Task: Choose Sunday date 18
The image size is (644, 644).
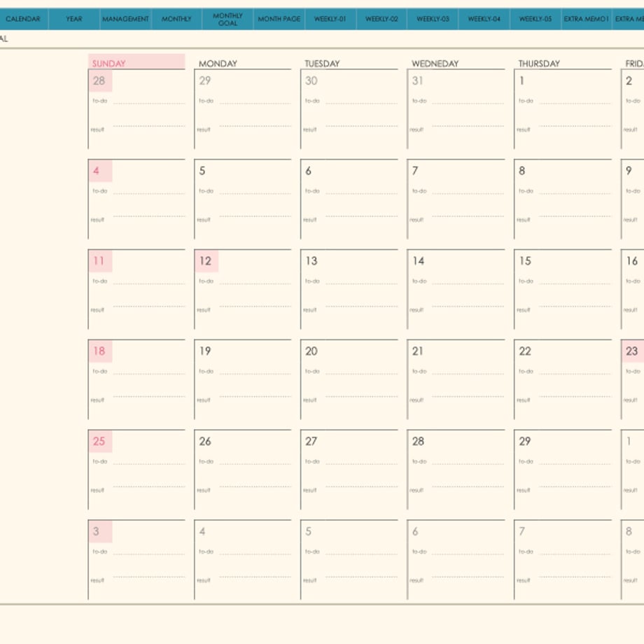Action: pyautogui.click(x=100, y=351)
